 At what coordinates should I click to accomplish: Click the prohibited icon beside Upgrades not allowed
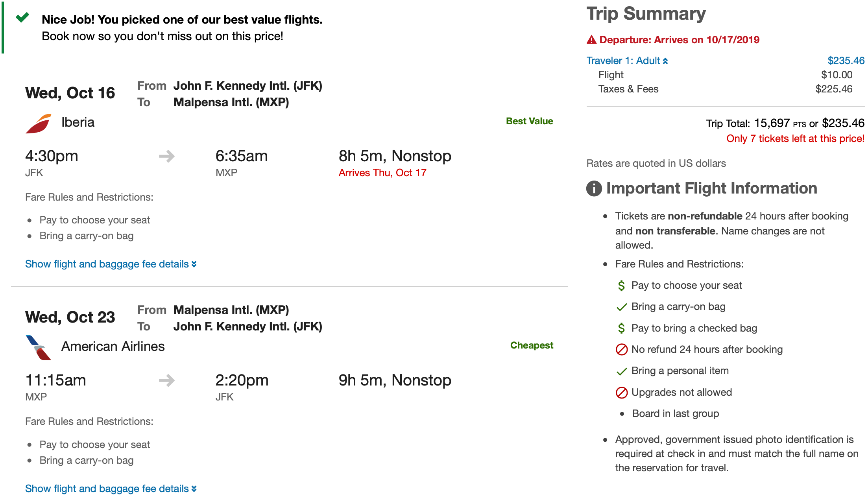621,393
